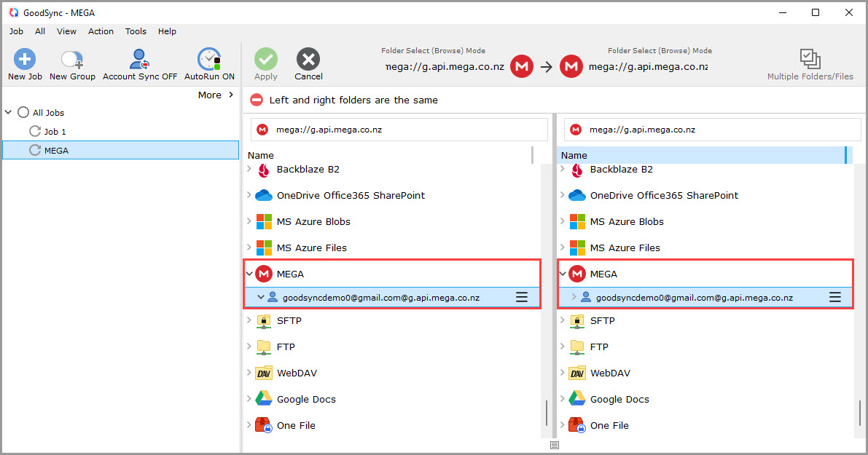Select the Backblaze B2 icon in left panel
Screen dimensions: 868x455
pos(263,169)
